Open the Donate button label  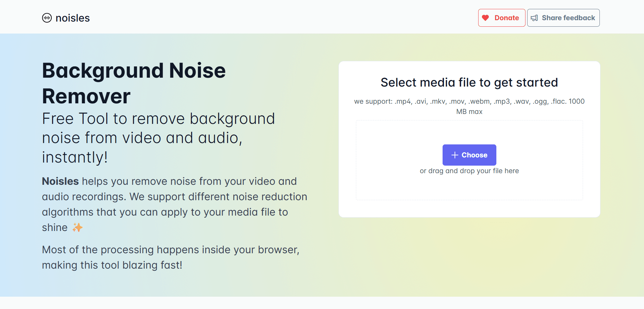507,18
